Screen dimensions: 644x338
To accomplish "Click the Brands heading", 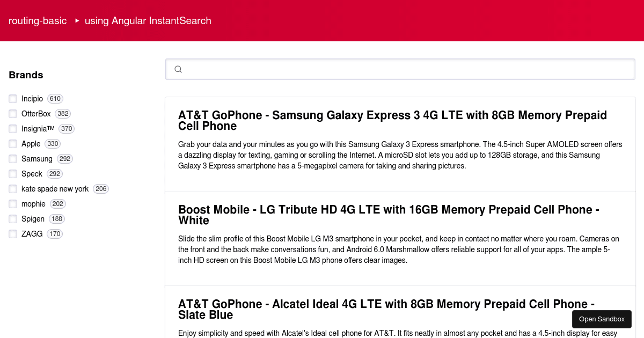I will point(26,75).
